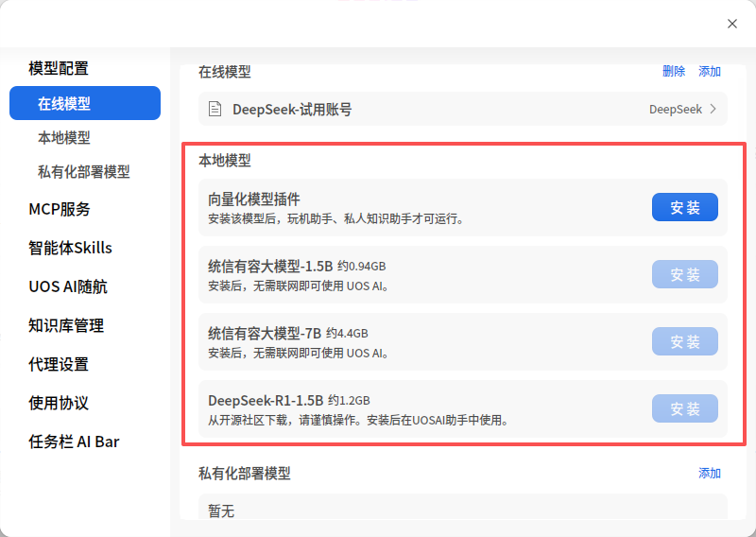This screenshot has width=756, height=537.
Task: Click the 约4.4GB size label
Action: point(347,334)
